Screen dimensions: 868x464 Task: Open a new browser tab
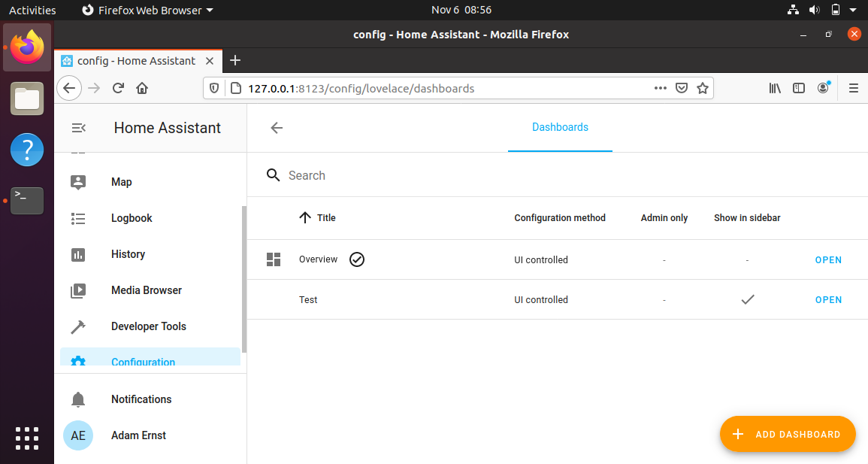point(235,60)
